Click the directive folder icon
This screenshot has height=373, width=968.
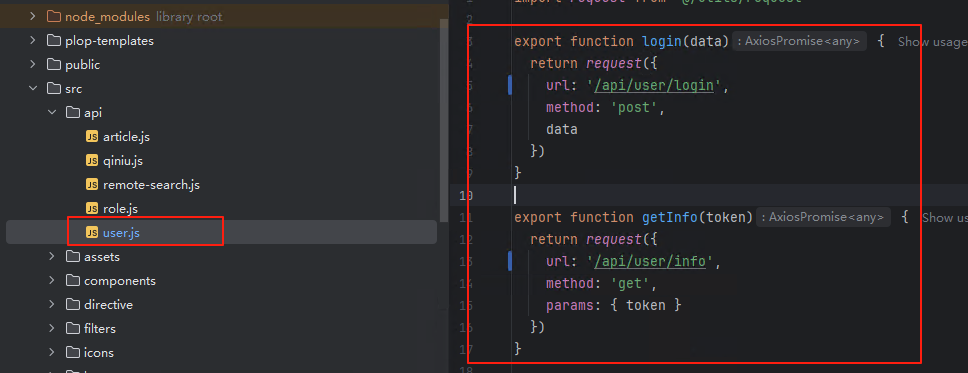pyautogui.click(x=73, y=304)
